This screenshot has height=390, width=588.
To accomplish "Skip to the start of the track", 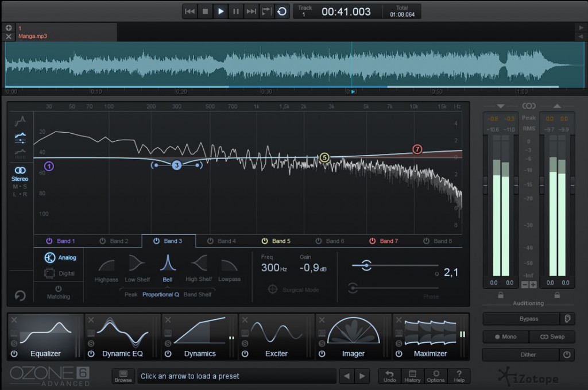I will [x=189, y=11].
